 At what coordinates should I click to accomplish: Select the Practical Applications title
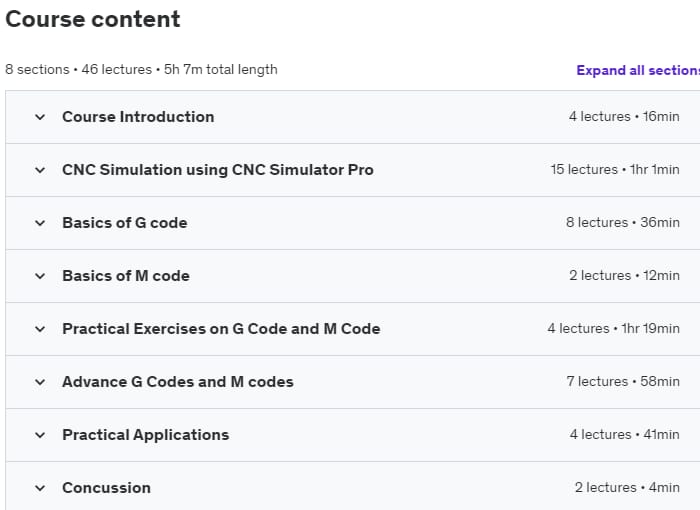(146, 435)
